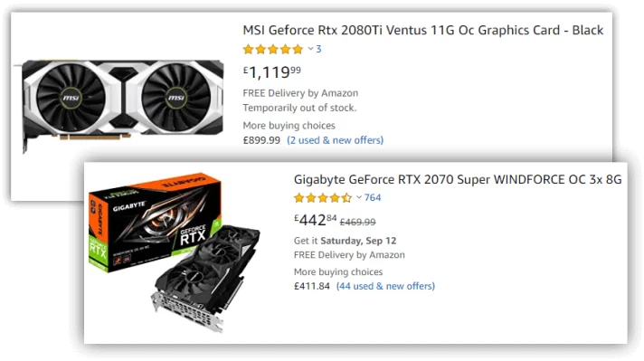
Task: Open the MSI Geforce Rtx 2080Ti Ventus title
Action: [423, 31]
